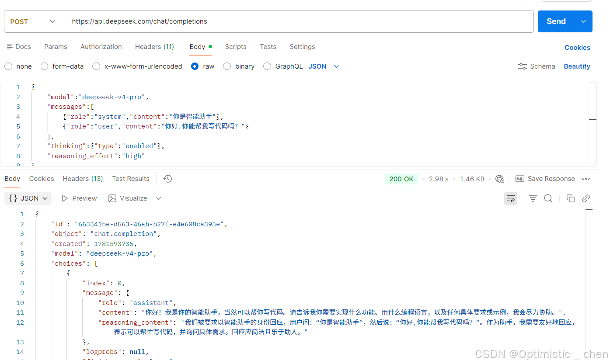Open response history clock icon

pos(167,179)
